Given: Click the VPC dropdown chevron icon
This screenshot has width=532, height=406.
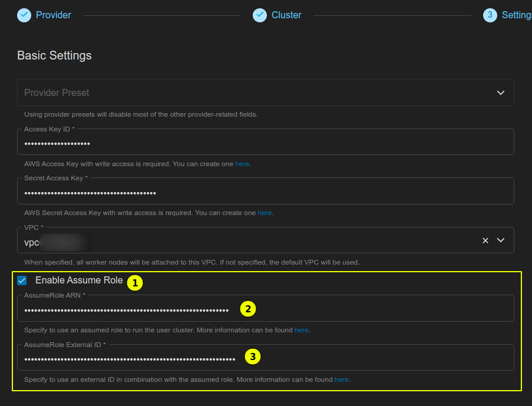Looking at the screenshot, I should click(x=500, y=240).
